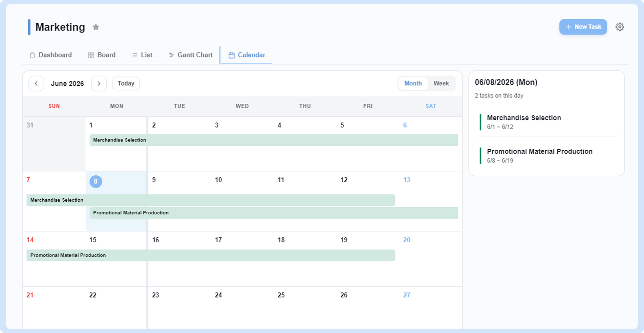Select June 18 on calendar
This screenshot has width=644, height=333.
click(281, 240)
